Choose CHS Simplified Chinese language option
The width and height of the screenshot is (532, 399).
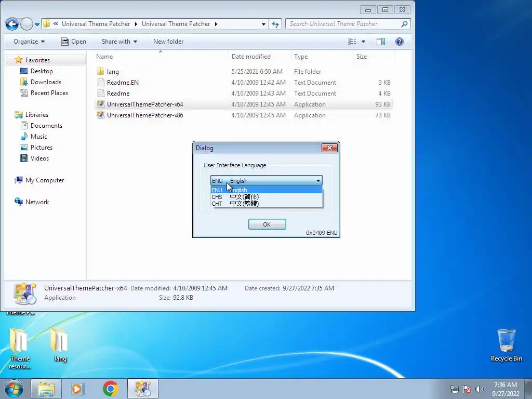point(267,197)
